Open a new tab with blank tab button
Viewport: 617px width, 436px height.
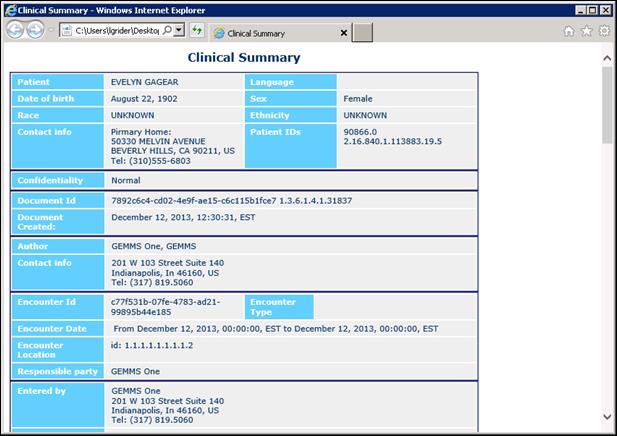click(x=363, y=33)
